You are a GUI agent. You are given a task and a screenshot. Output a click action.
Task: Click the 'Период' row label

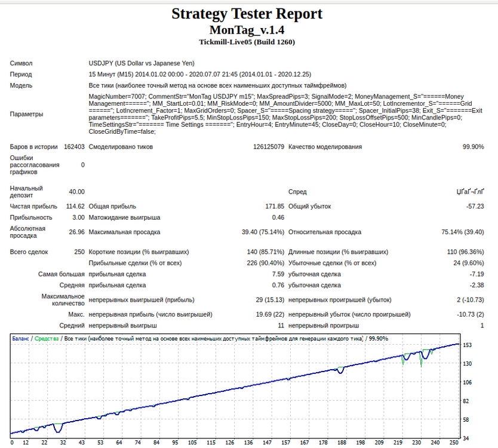tap(21, 74)
